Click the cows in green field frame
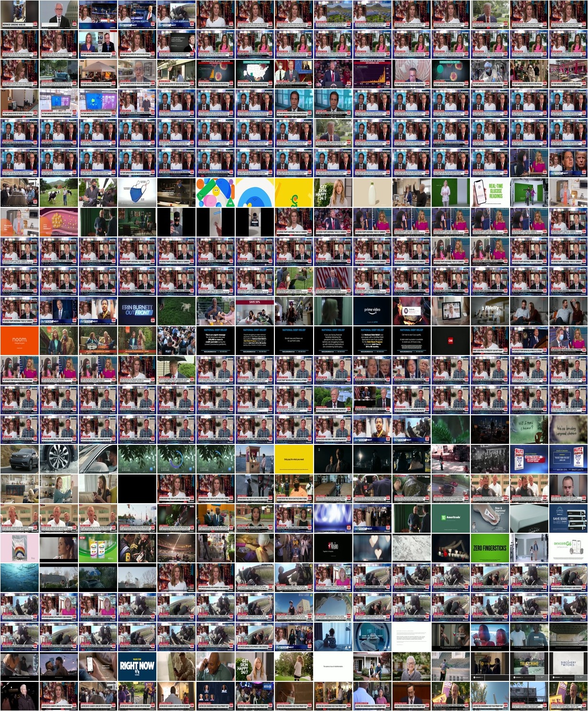Viewport: 588px width, 711px height. coord(59,193)
